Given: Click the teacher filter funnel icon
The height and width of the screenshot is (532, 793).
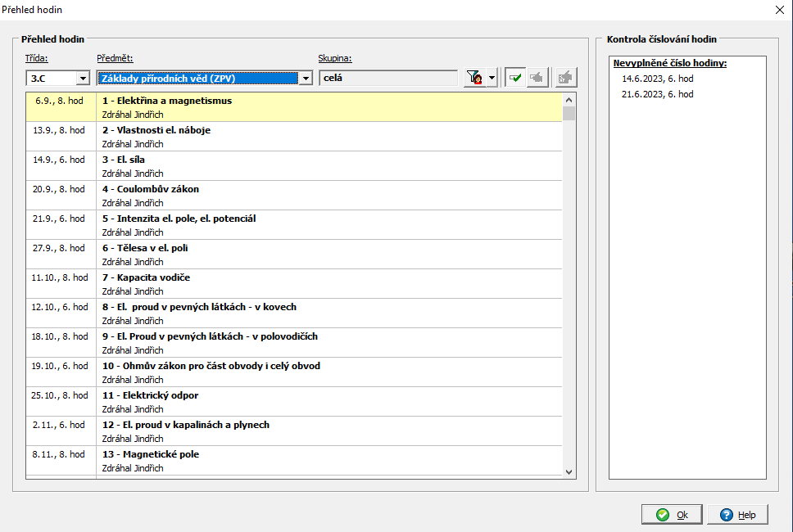Looking at the screenshot, I should click(474, 78).
